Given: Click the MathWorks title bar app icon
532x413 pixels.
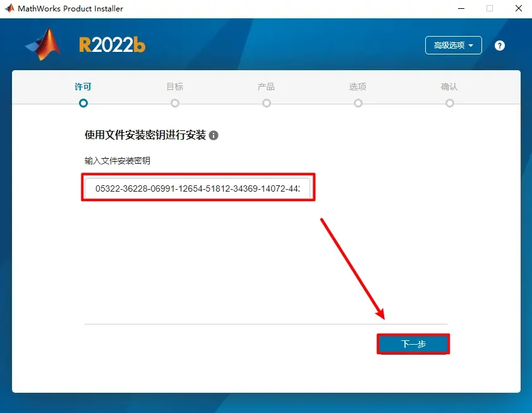Looking at the screenshot, I should tap(9, 8).
